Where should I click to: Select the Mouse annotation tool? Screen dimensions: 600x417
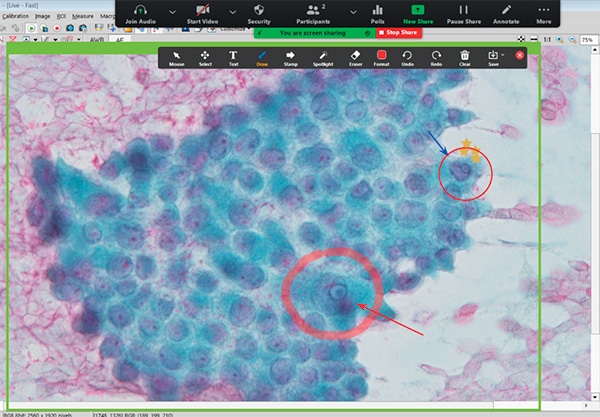[x=176, y=57]
